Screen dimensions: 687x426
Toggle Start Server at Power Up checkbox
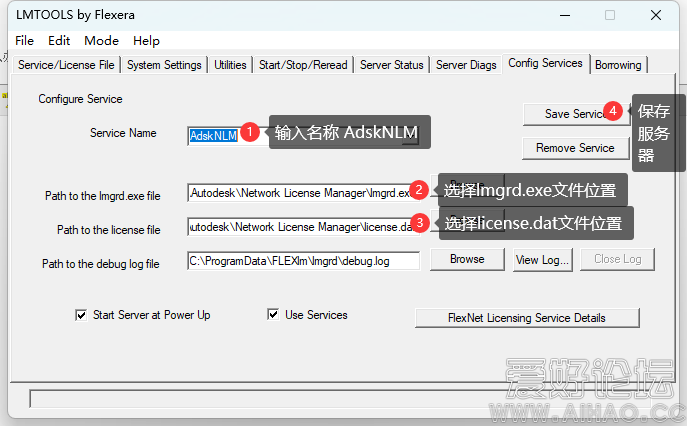[x=81, y=315]
